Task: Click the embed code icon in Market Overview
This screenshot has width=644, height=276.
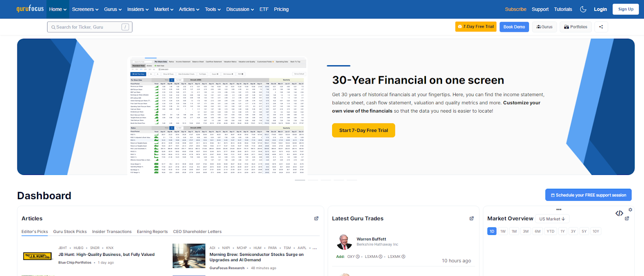Action: pos(619,213)
